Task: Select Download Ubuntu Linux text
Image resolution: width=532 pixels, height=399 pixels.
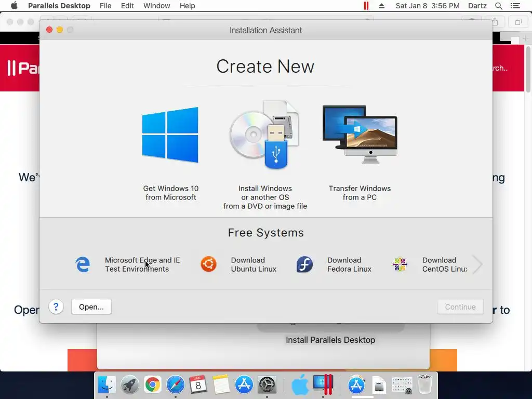Action: pos(254,264)
